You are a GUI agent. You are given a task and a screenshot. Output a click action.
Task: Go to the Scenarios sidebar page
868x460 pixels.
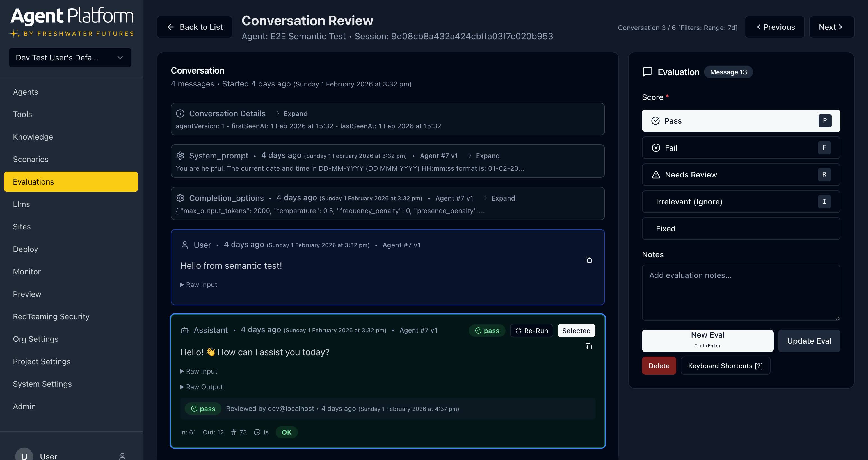[31, 160]
